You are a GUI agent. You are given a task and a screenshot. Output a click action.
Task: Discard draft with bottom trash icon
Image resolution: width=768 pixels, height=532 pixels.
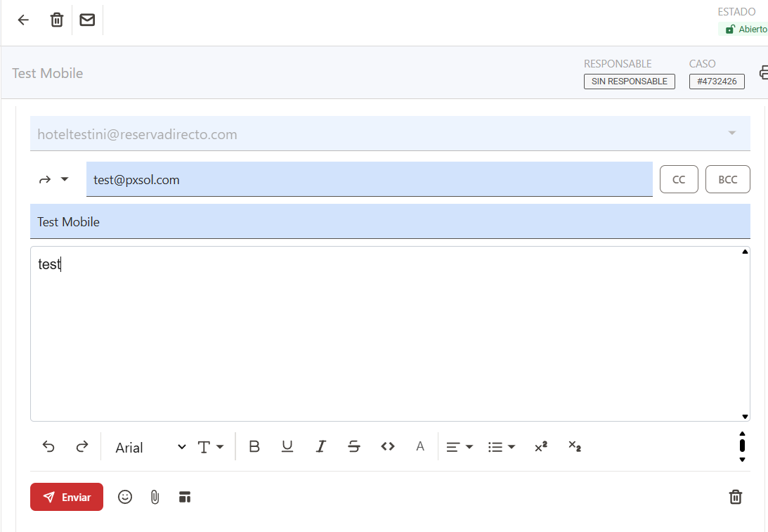(x=736, y=497)
